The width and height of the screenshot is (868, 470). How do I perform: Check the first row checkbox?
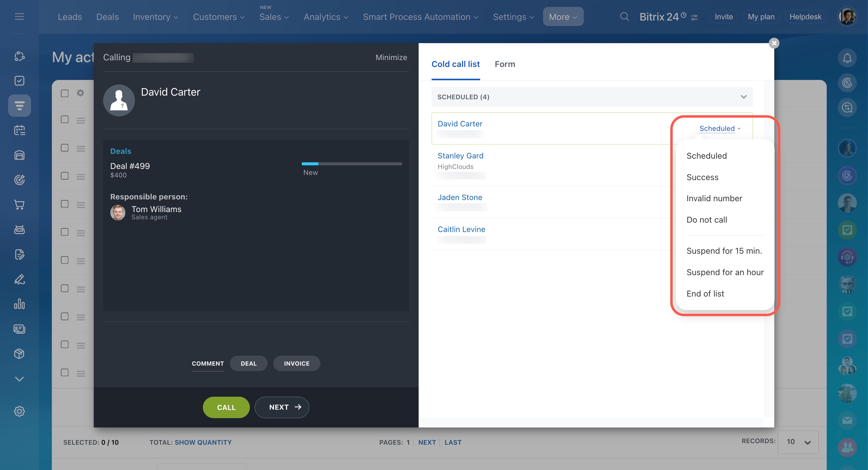[x=65, y=120]
